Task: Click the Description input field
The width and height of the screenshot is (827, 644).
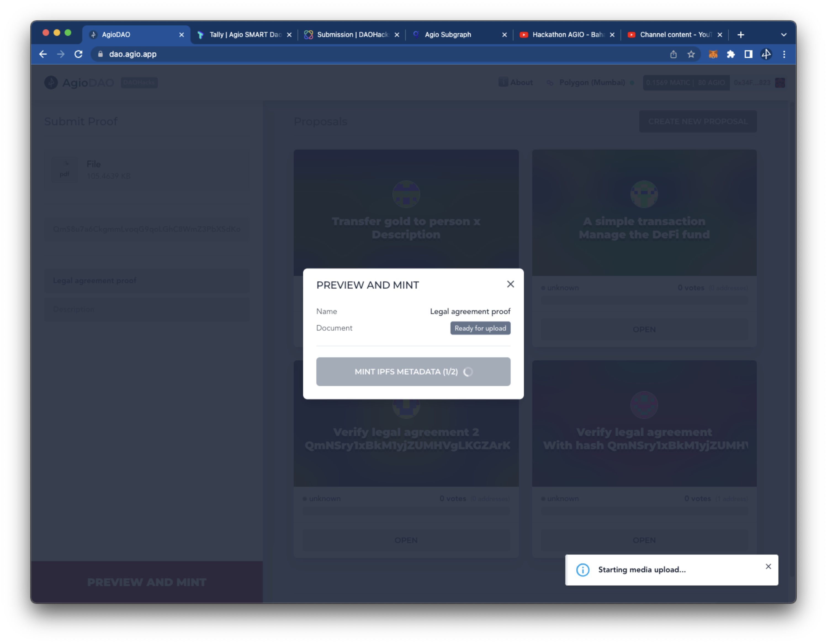Action: click(x=147, y=309)
